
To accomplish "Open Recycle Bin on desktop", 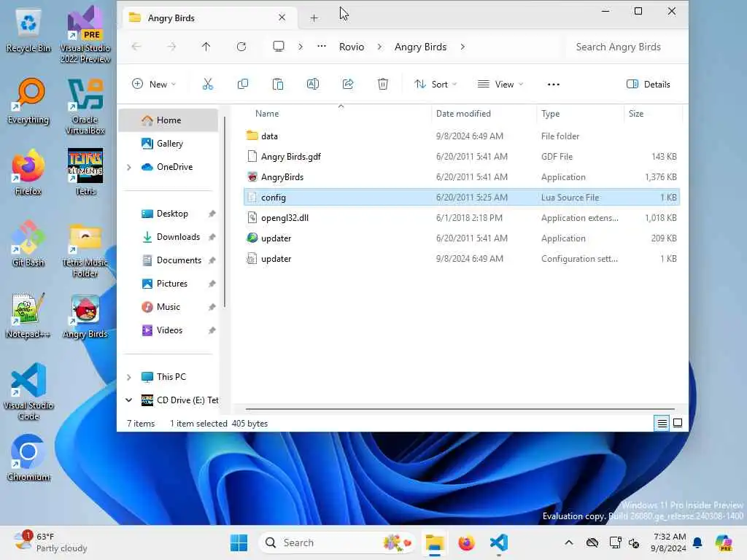I will 28,30.
